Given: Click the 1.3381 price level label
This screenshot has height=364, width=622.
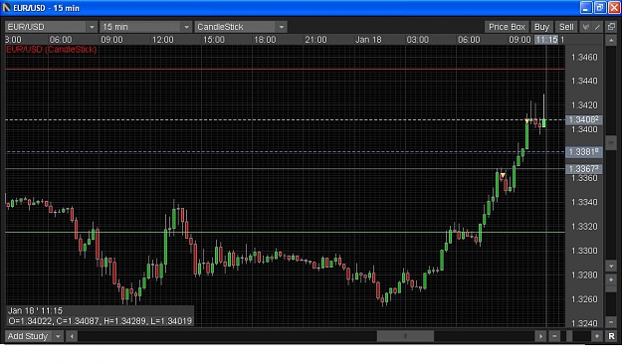Looking at the screenshot, I should pos(584,152).
